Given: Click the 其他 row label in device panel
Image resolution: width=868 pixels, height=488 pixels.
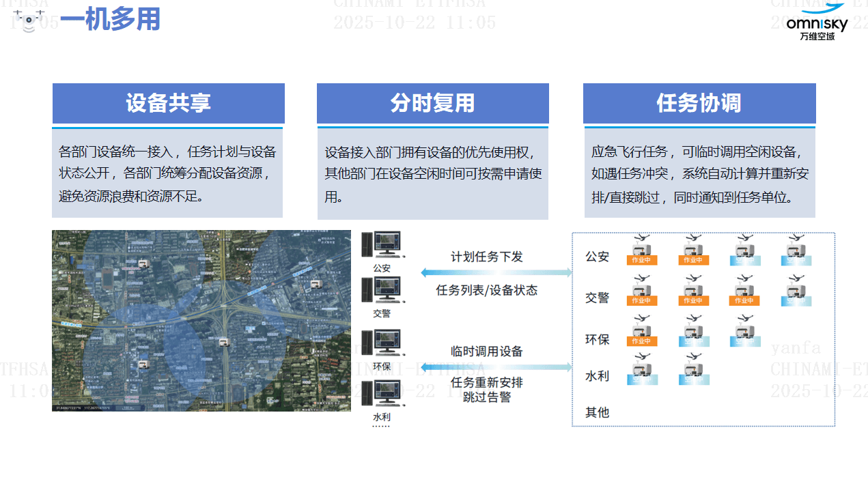Looking at the screenshot, I should [x=597, y=412].
